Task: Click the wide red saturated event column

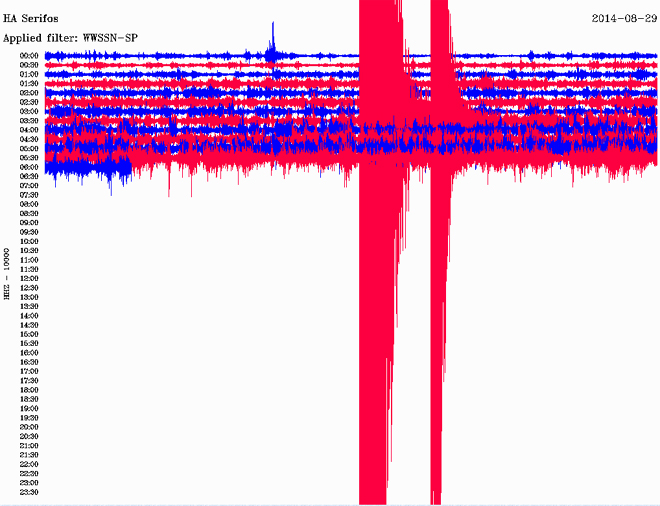Action: [x=380, y=300]
